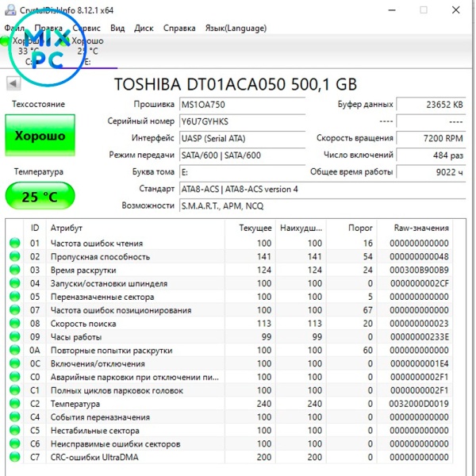The height and width of the screenshot is (476, 476).
Task: Click status dot for Время раскрутки row
Action: coord(14,270)
